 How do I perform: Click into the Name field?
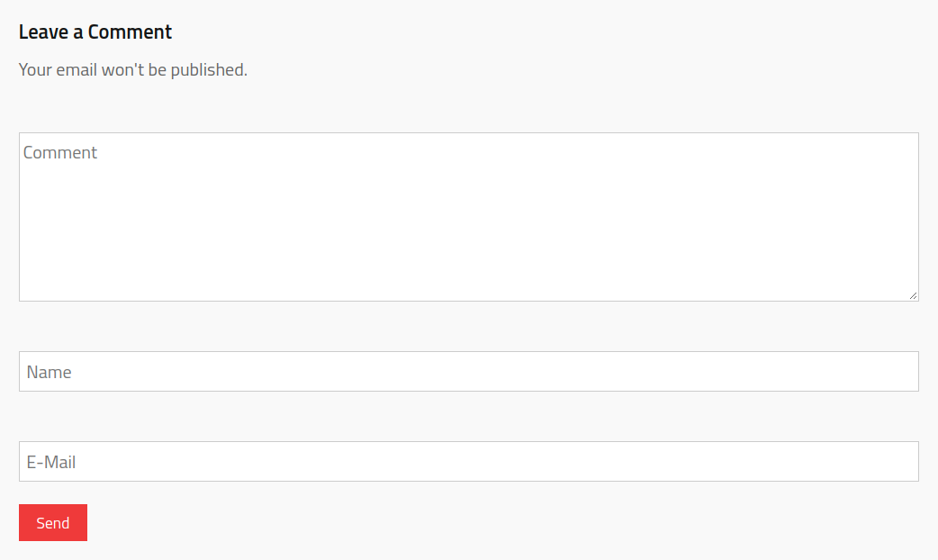468,372
